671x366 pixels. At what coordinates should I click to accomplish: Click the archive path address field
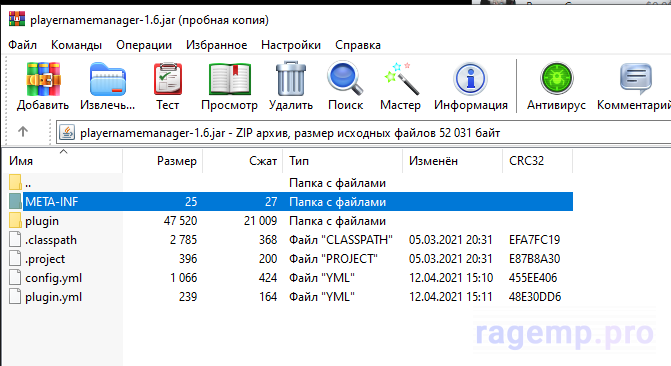coord(364,133)
